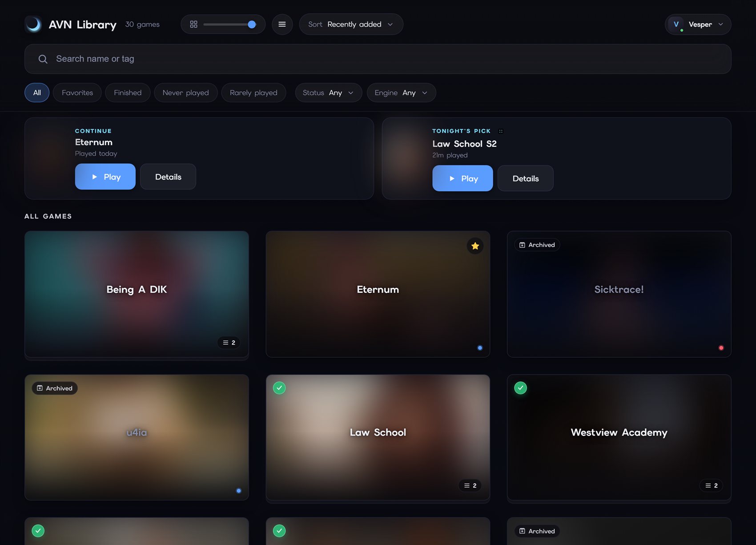Viewport: 756px width, 545px height.
Task: Toggle the Favorites filter chip
Action: click(x=77, y=93)
